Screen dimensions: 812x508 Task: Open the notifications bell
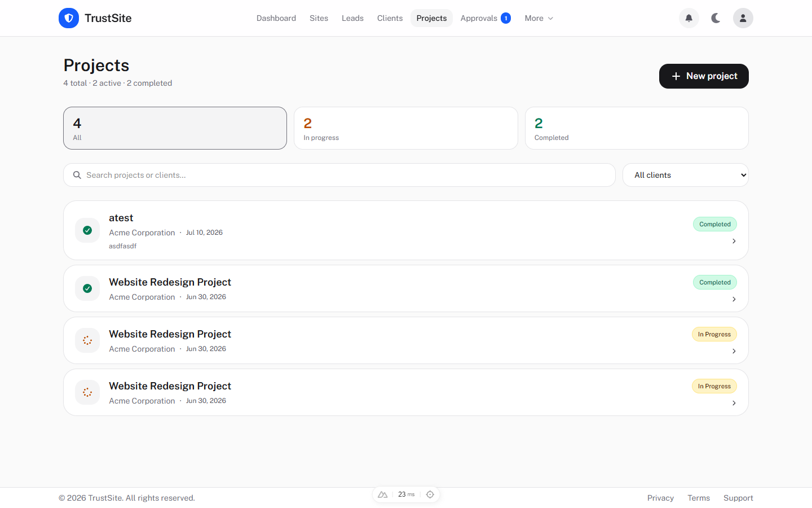click(689, 18)
